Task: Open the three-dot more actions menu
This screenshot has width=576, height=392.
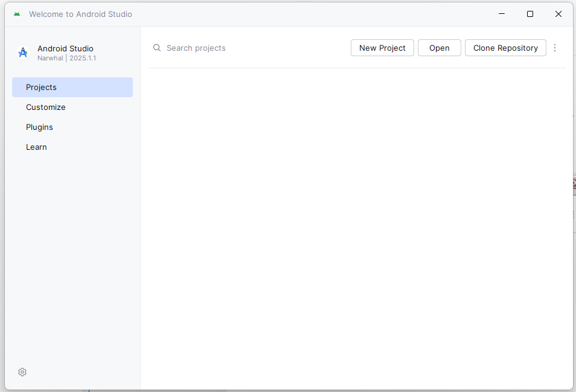Action: [555, 48]
